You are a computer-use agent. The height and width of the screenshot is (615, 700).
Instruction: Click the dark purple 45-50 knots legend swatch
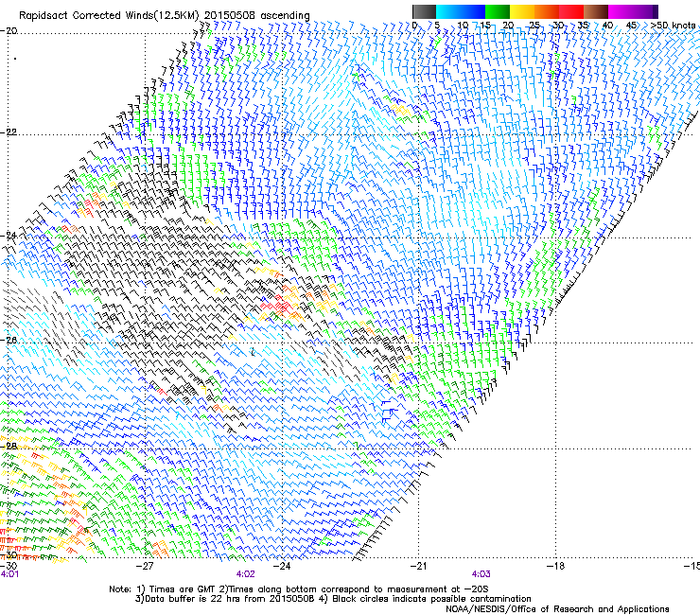645,11
